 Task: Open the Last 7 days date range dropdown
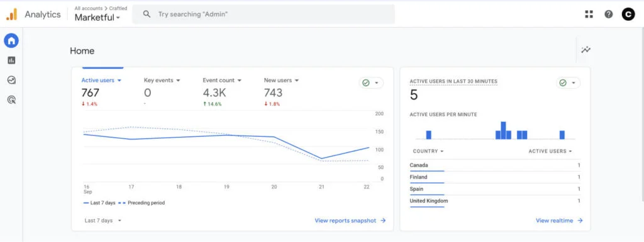[x=103, y=221]
